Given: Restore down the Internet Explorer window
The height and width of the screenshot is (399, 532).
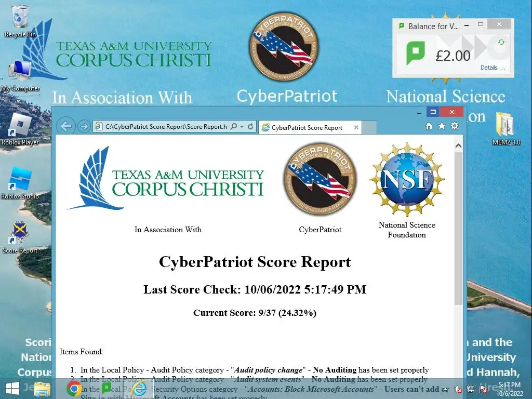Looking at the screenshot, I should (x=433, y=112).
